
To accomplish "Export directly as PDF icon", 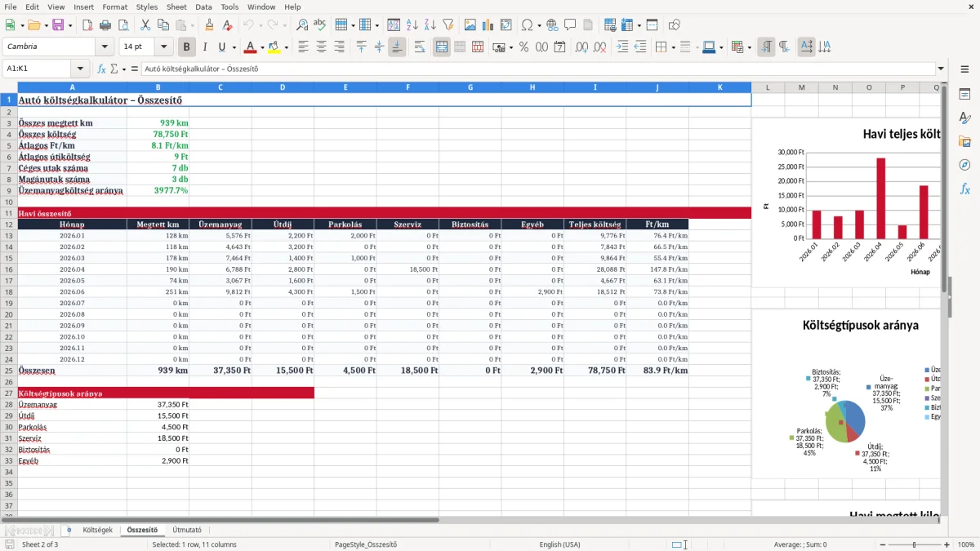I will [x=87, y=25].
